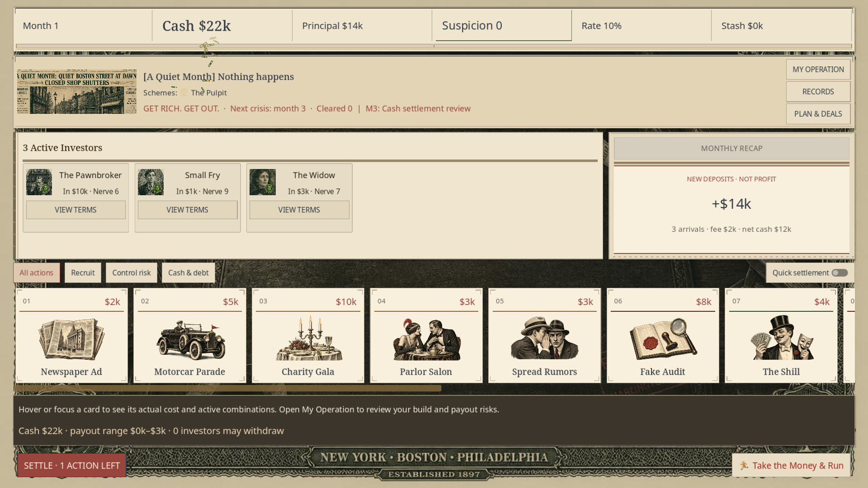This screenshot has width=868, height=488.
Task: Click 'M3: Cash settlement review' text
Action: point(418,108)
